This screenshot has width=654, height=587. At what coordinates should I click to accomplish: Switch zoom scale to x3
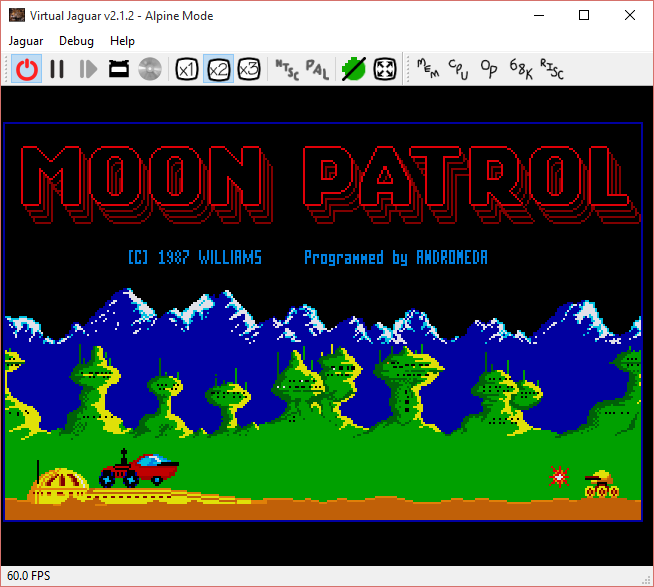pos(249,69)
